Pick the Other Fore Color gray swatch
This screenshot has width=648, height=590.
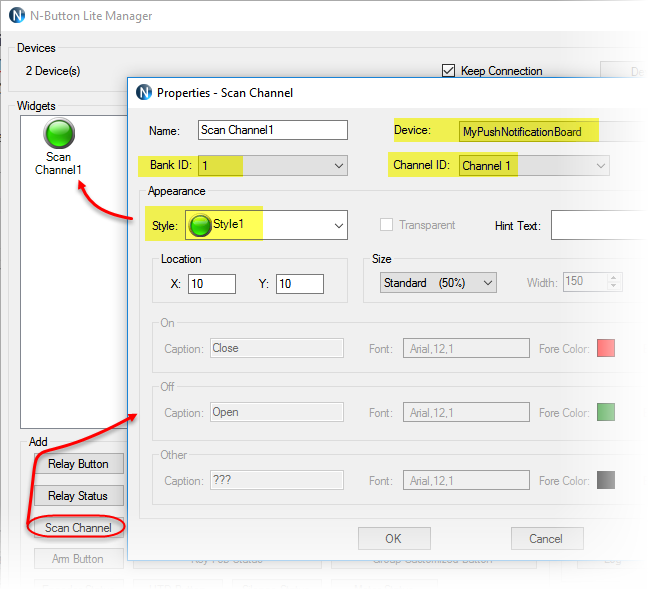[606, 480]
